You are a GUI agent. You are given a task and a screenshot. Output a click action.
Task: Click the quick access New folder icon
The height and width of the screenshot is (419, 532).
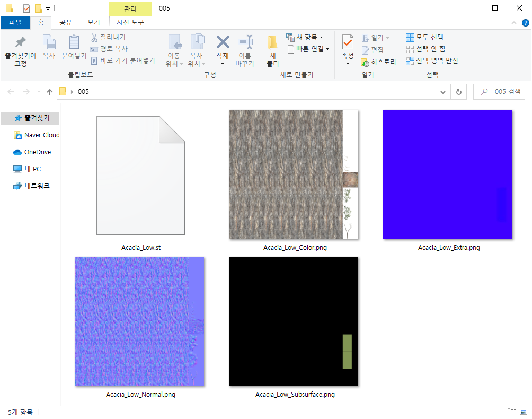point(38,8)
